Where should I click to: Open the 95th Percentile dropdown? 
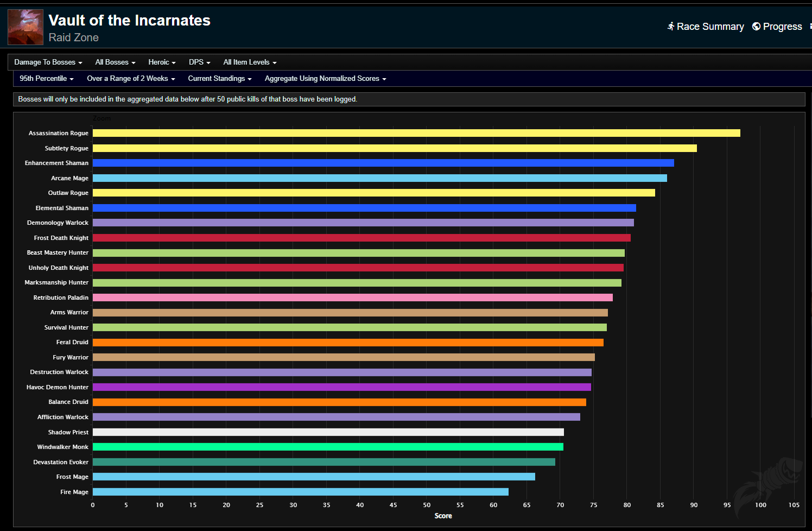pyautogui.click(x=46, y=79)
